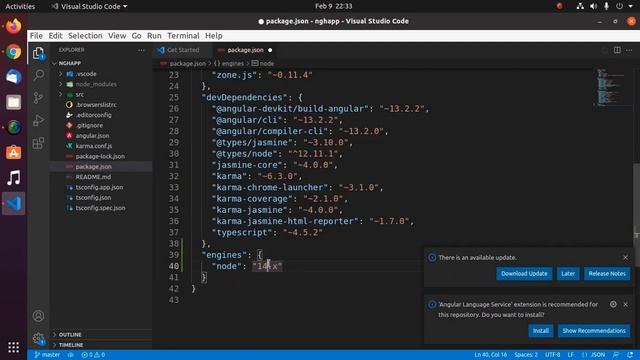Open errors and warnings problems indicator
This screenshot has height=360, width=640.
pos(93,355)
